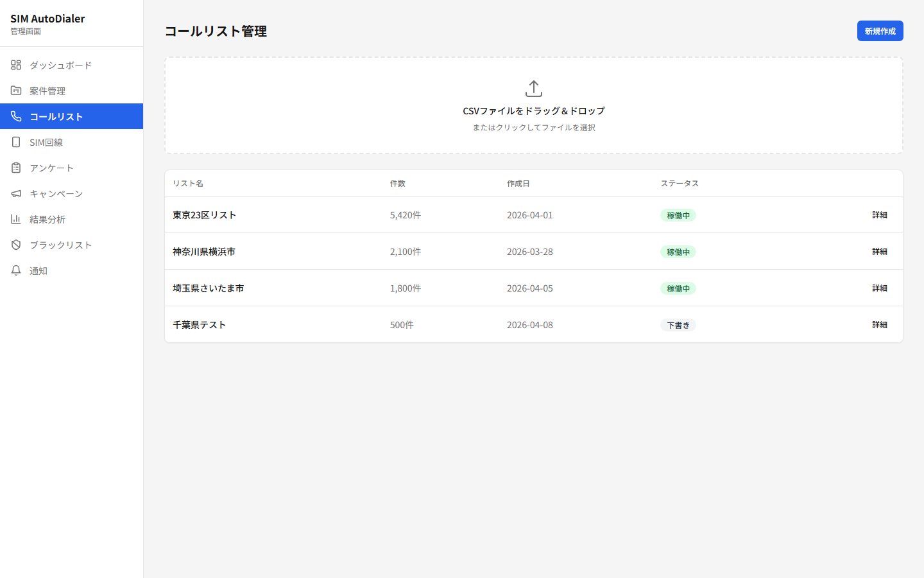Select コールリスト sidebar entry
The width and height of the screenshot is (924, 578).
(x=71, y=116)
